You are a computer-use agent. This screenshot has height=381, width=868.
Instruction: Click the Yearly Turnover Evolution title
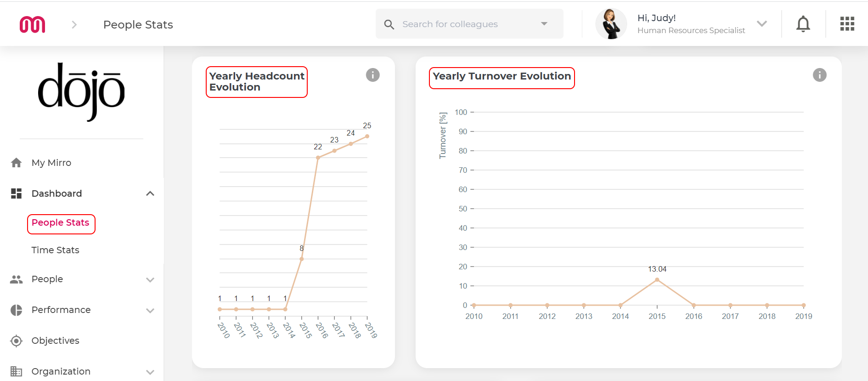click(x=502, y=77)
